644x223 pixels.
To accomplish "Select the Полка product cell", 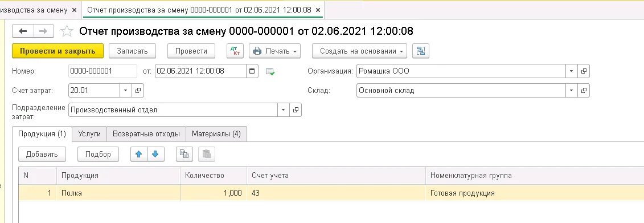I will pyautogui.click(x=118, y=193).
